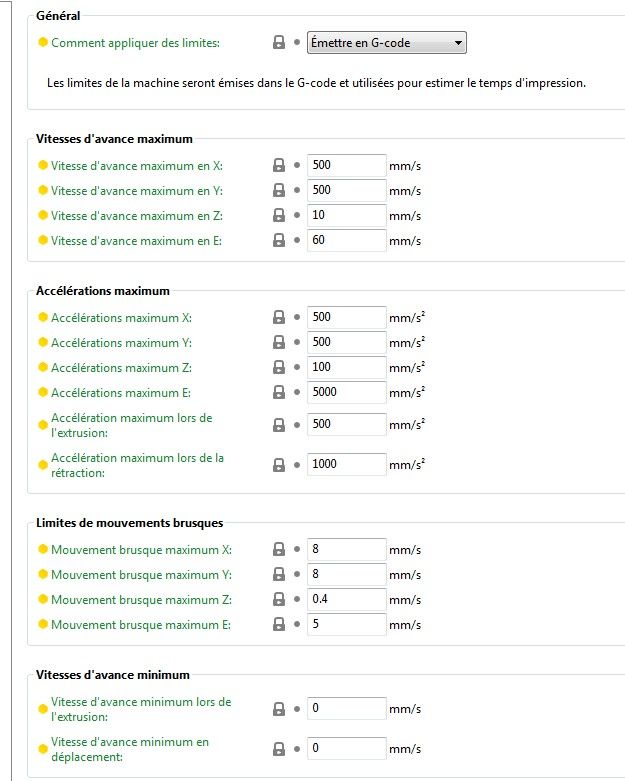Click the lock icon for Comment appliquer des limites
The image size is (625, 781).
(280, 43)
